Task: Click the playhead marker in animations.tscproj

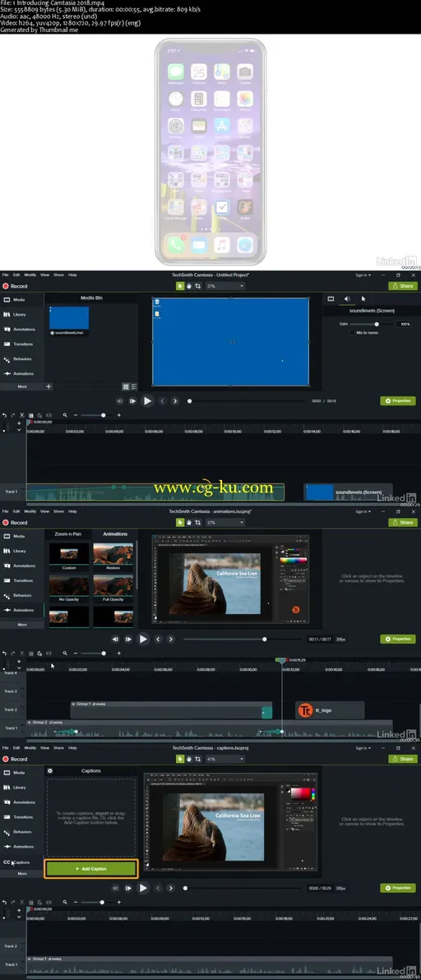Action: click(x=282, y=660)
